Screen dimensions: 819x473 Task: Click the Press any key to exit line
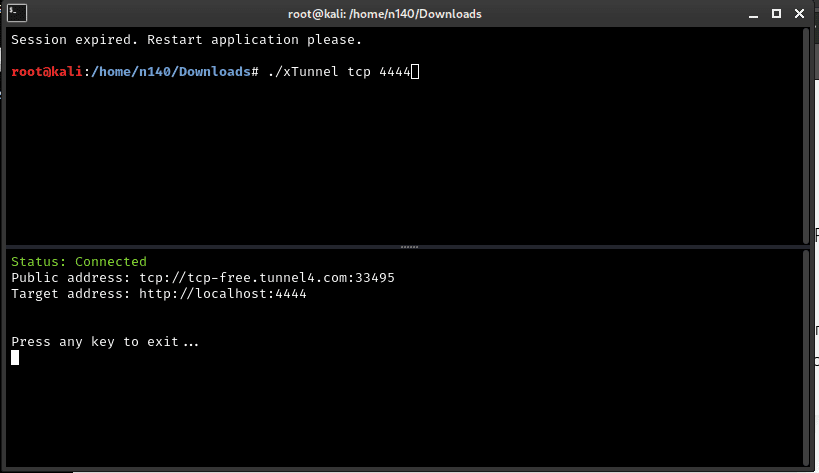[105, 342]
